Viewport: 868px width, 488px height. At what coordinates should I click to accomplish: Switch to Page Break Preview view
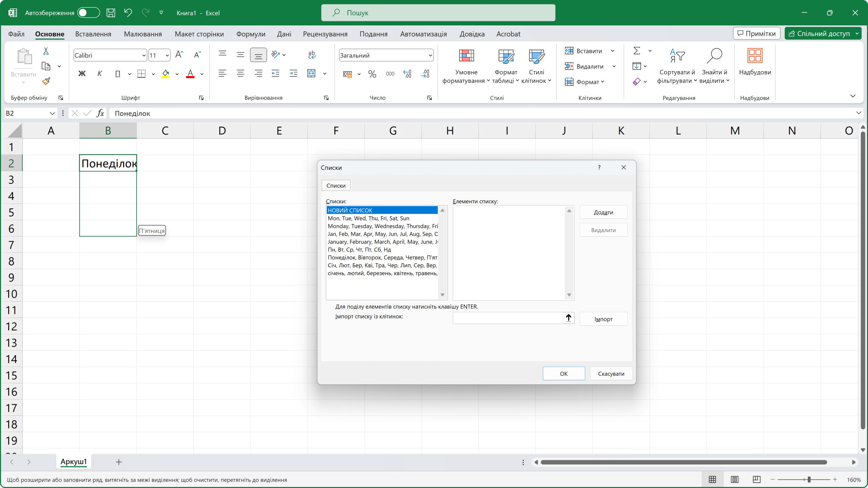click(x=756, y=480)
